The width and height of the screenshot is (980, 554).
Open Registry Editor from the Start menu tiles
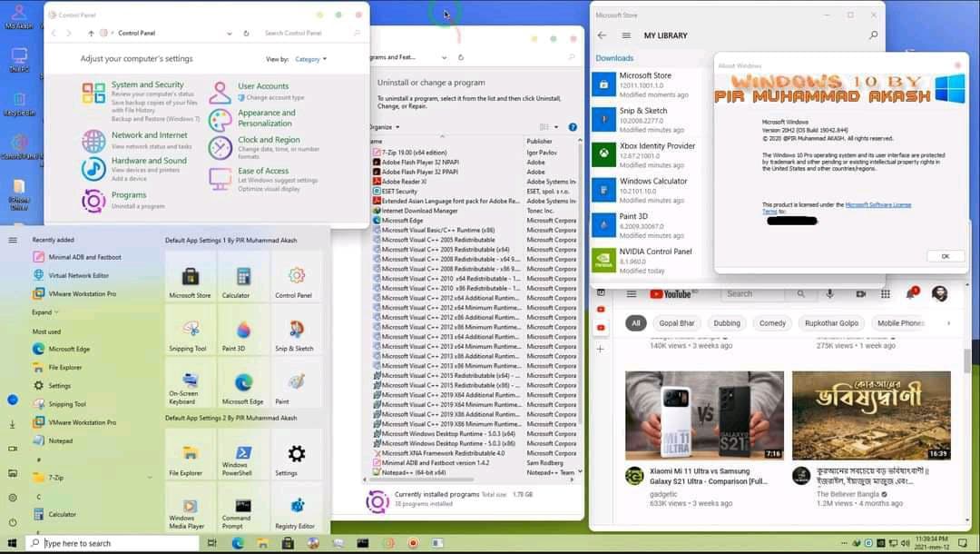(x=297, y=509)
